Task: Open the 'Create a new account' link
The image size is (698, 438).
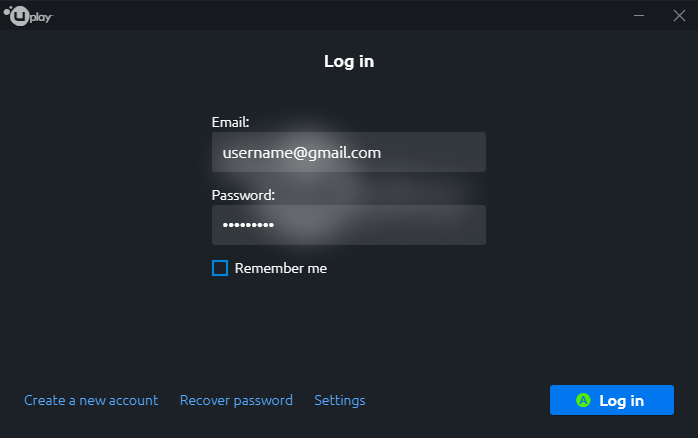Action: (91, 400)
